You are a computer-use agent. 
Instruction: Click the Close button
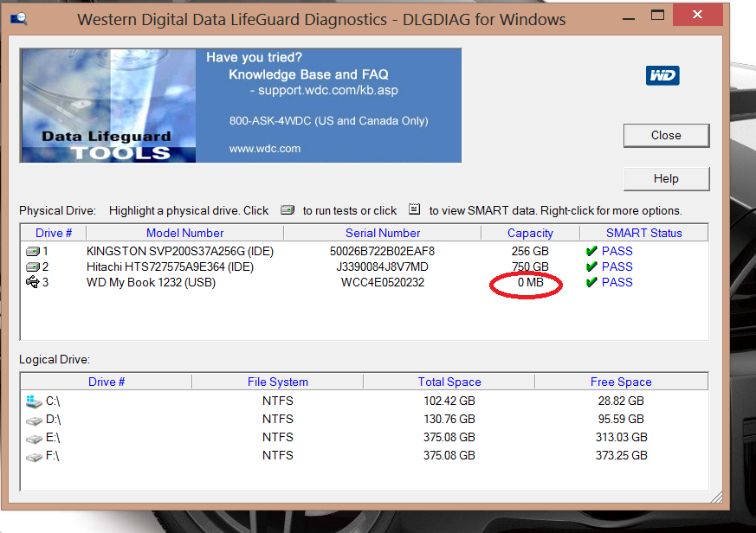pyautogui.click(x=666, y=136)
